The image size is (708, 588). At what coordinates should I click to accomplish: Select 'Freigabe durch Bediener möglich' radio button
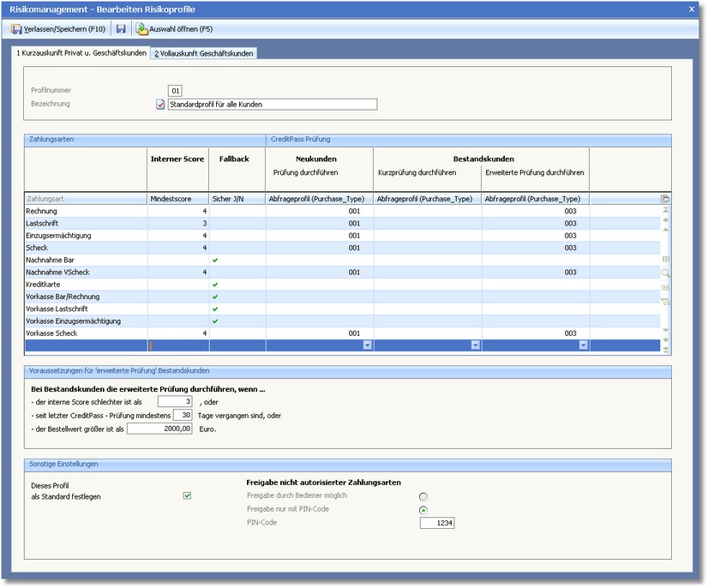click(423, 496)
